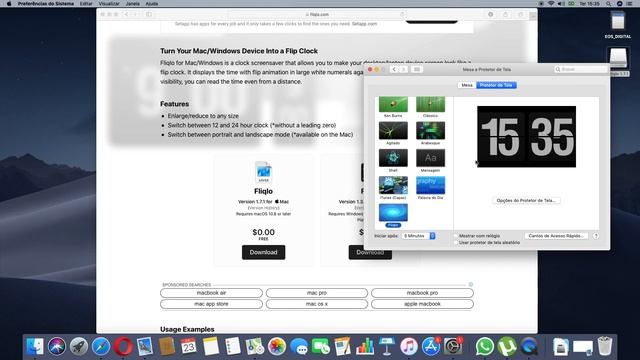Enable Mostrar com relógio checkbox
The width and height of the screenshot is (640, 360).
(x=456, y=236)
